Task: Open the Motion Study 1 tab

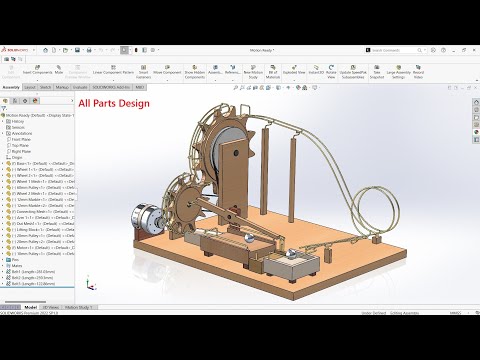Action: [x=79, y=307]
